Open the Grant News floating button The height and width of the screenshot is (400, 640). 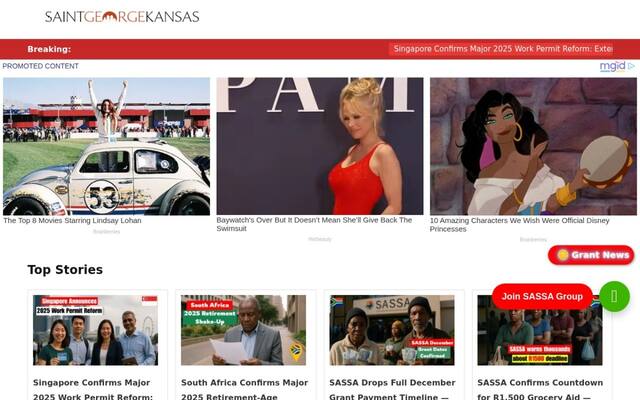click(x=591, y=255)
